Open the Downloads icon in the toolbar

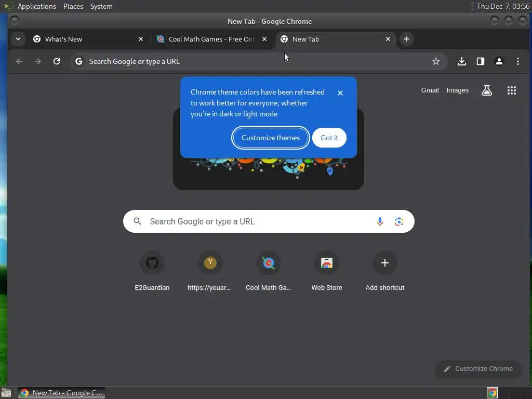462,61
